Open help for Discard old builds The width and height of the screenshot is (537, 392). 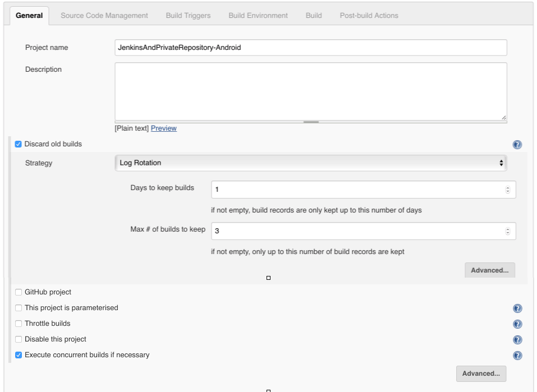coord(517,145)
